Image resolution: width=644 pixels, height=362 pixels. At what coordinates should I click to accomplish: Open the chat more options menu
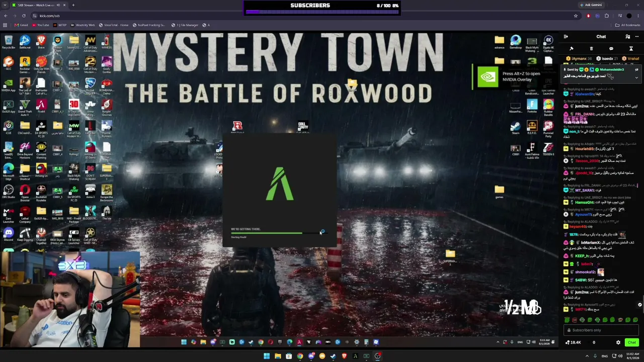pos(636,37)
